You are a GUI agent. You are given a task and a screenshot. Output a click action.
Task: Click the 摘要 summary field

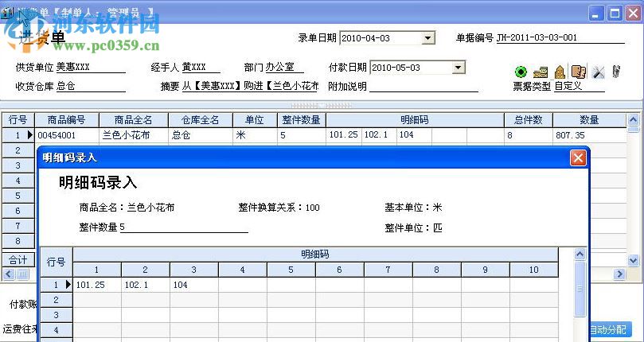(x=250, y=87)
